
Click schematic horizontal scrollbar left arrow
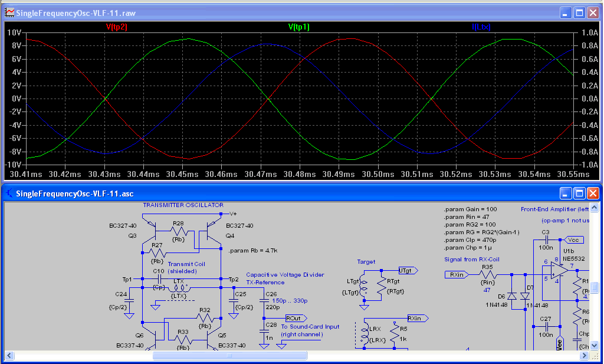pos(9,356)
